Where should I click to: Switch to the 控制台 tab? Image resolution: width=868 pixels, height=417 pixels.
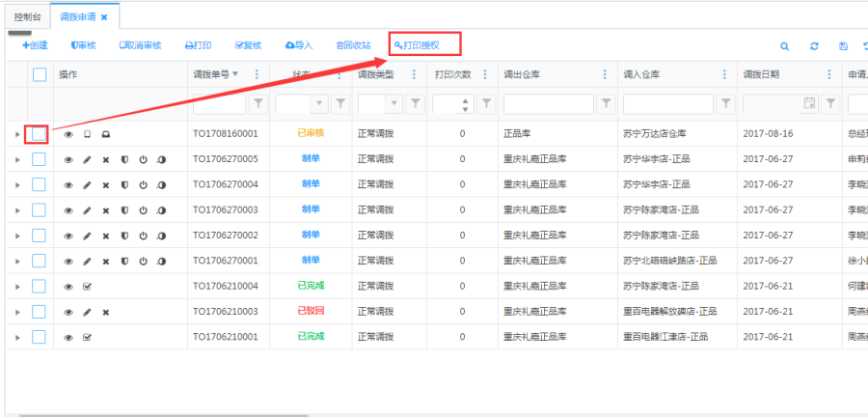(28, 16)
